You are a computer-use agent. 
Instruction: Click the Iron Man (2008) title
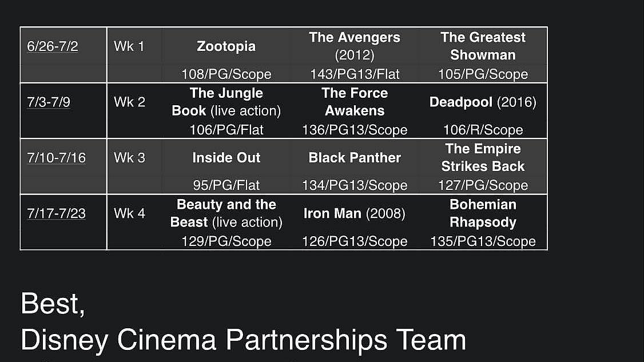coord(354,213)
